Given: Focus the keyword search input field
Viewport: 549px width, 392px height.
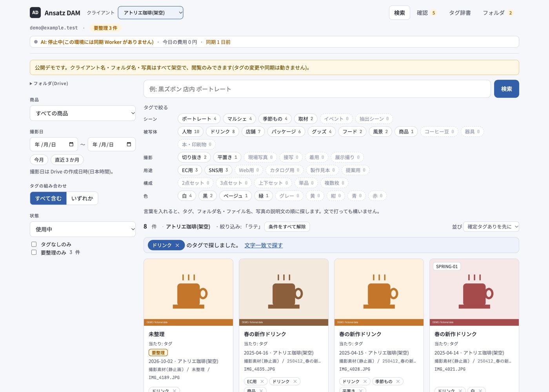Looking at the screenshot, I should (x=317, y=89).
